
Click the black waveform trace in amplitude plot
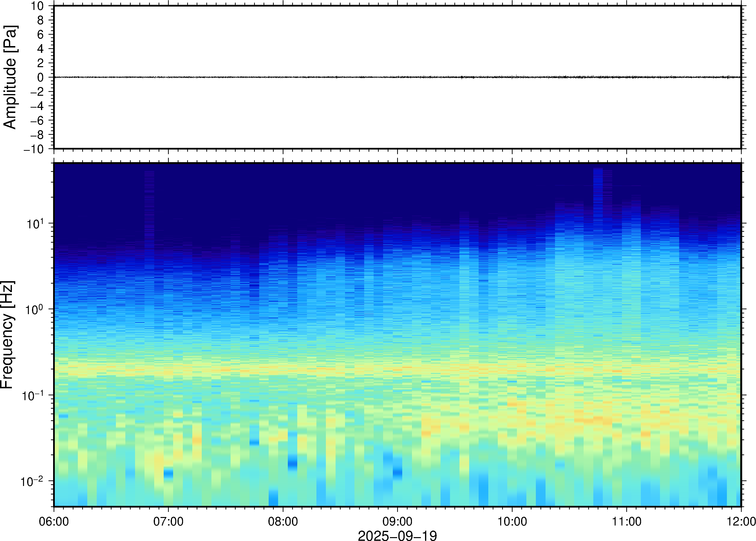click(397, 77)
